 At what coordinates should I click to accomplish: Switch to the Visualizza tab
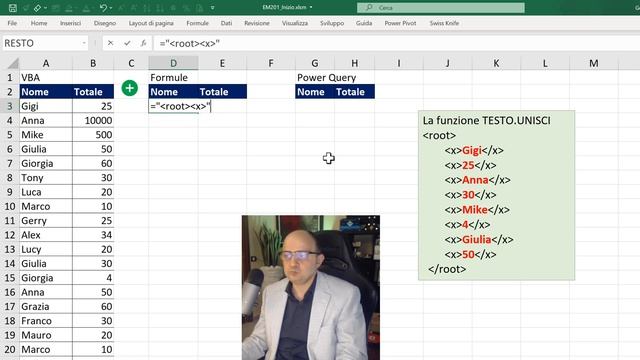click(x=295, y=23)
